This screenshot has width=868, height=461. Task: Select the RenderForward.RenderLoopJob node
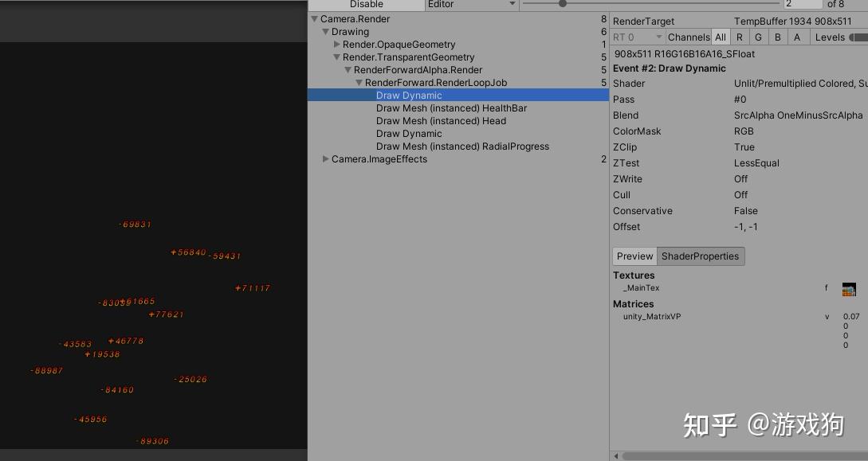(434, 82)
